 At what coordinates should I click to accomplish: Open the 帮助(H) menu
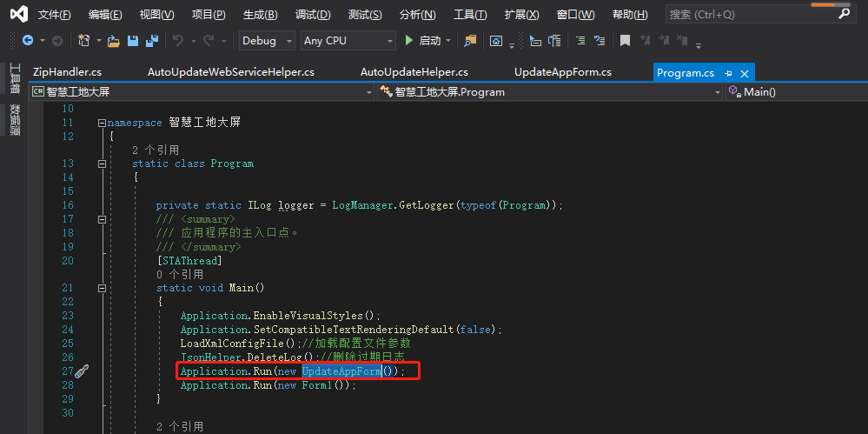click(x=630, y=15)
